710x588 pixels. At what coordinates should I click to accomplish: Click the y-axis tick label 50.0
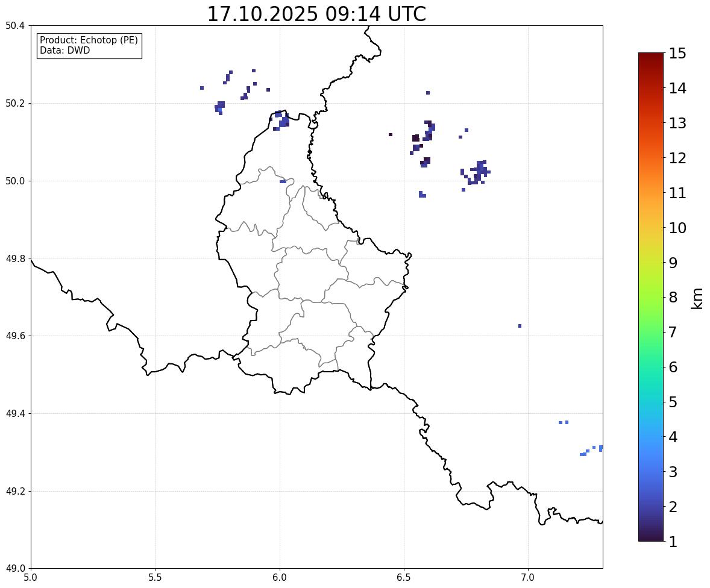tap(15, 181)
